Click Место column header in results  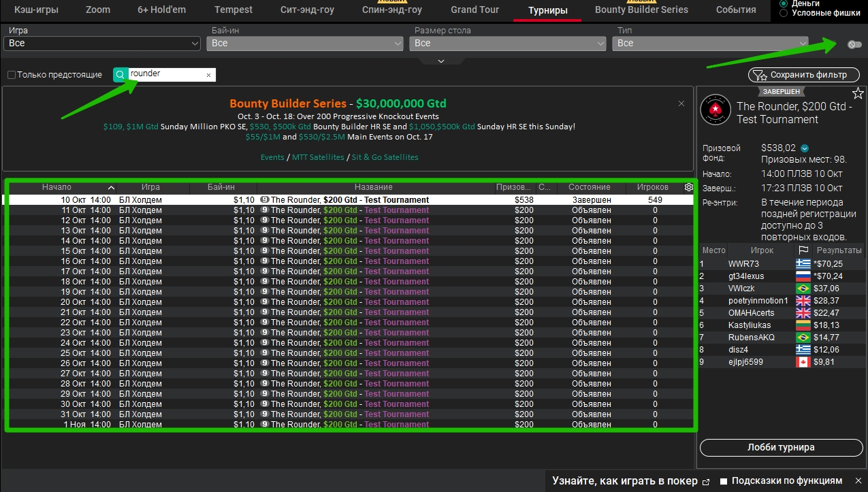[713, 250]
